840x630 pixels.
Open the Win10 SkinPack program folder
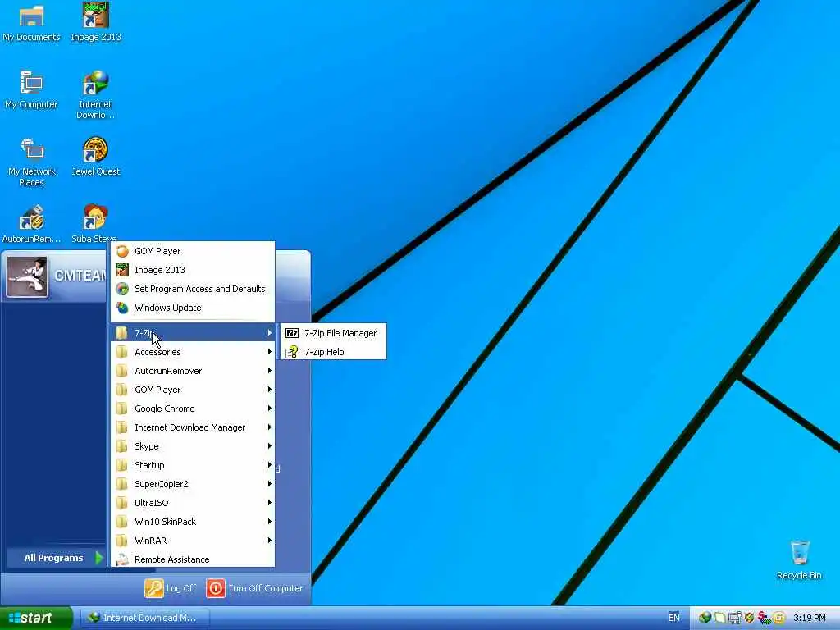tap(193, 522)
